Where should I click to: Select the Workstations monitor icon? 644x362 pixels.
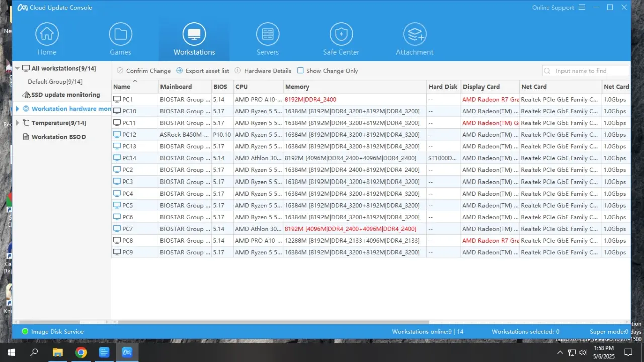click(x=194, y=34)
